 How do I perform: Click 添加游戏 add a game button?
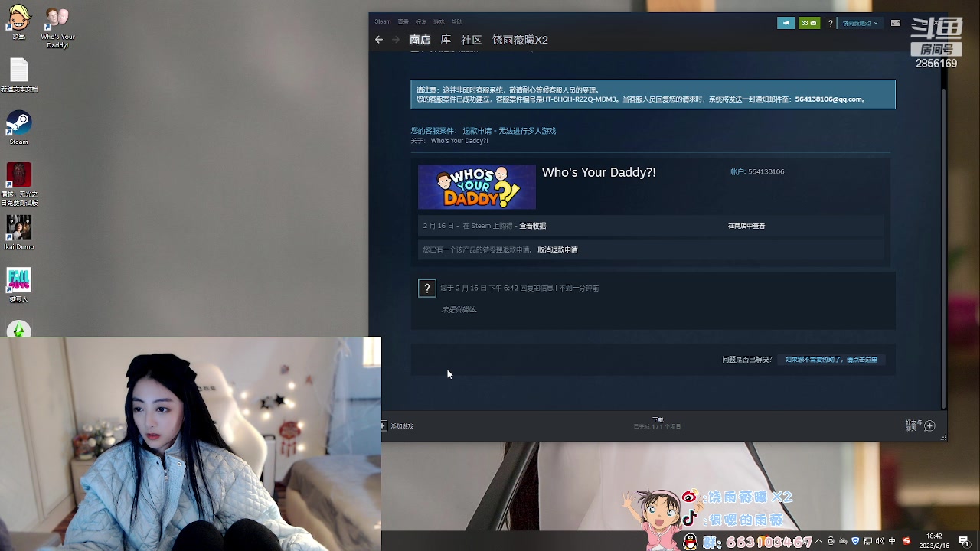click(x=397, y=426)
